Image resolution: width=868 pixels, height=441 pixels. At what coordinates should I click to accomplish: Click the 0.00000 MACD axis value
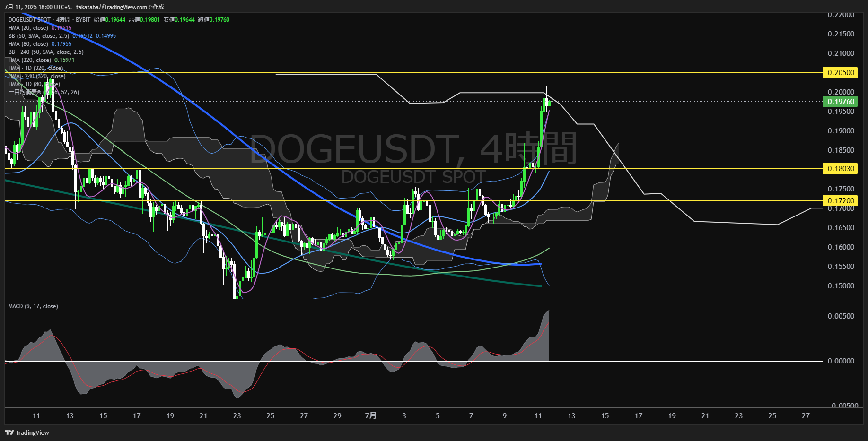[x=841, y=361]
